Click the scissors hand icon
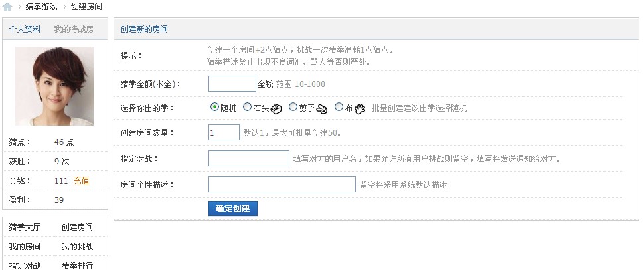 coord(323,108)
